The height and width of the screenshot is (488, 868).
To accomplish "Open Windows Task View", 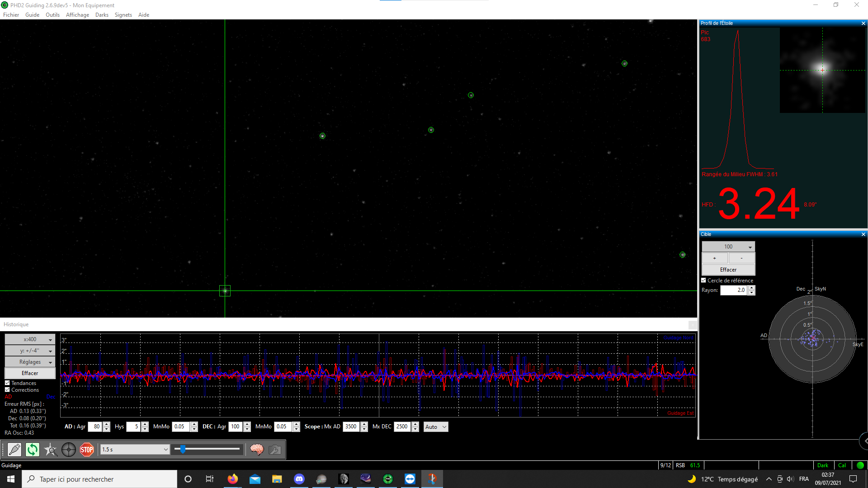I will pos(210,479).
